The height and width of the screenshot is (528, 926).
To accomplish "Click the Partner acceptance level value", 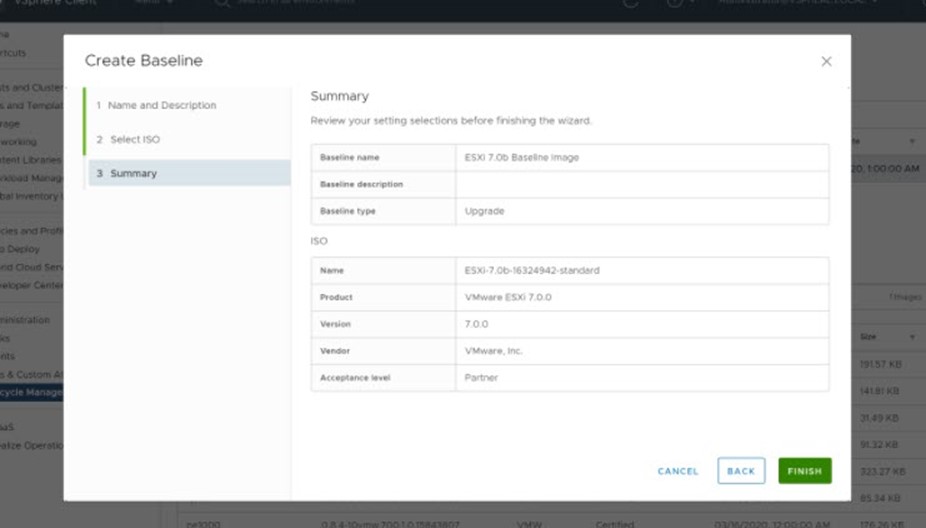I will pyautogui.click(x=481, y=378).
